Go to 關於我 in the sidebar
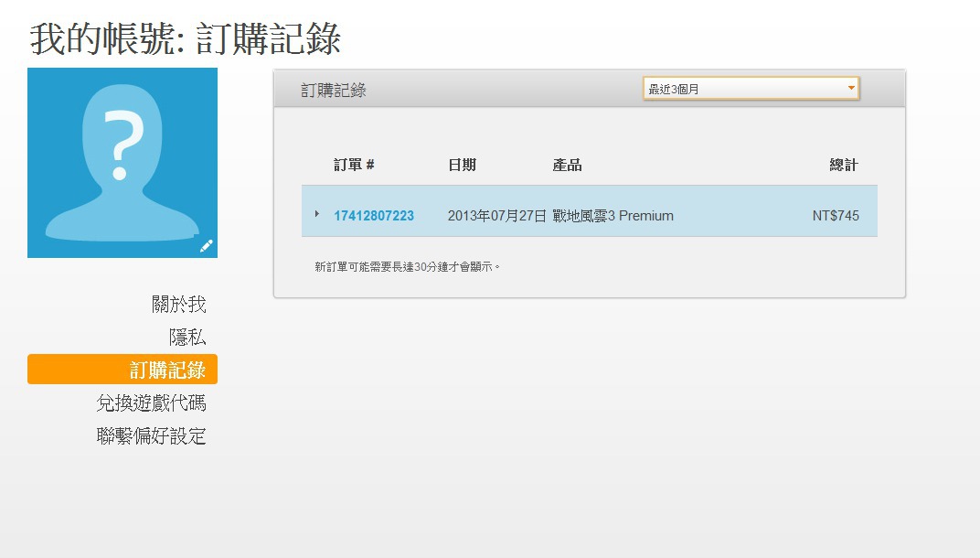The height and width of the screenshot is (558, 980). pyautogui.click(x=179, y=305)
